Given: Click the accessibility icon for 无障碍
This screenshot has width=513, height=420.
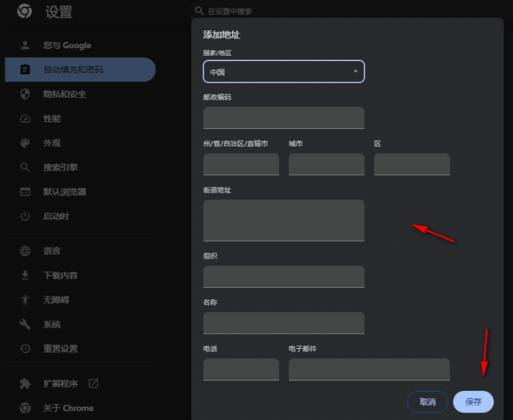Looking at the screenshot, I should 25,300.
